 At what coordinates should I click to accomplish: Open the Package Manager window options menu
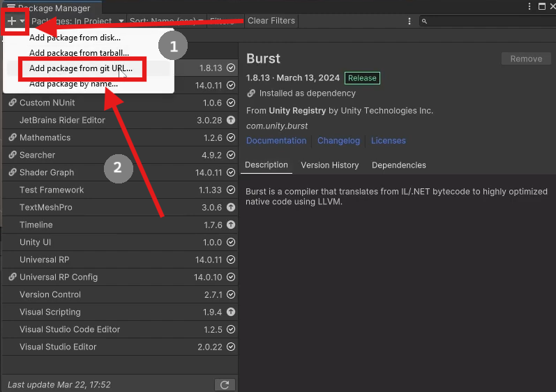529,6
